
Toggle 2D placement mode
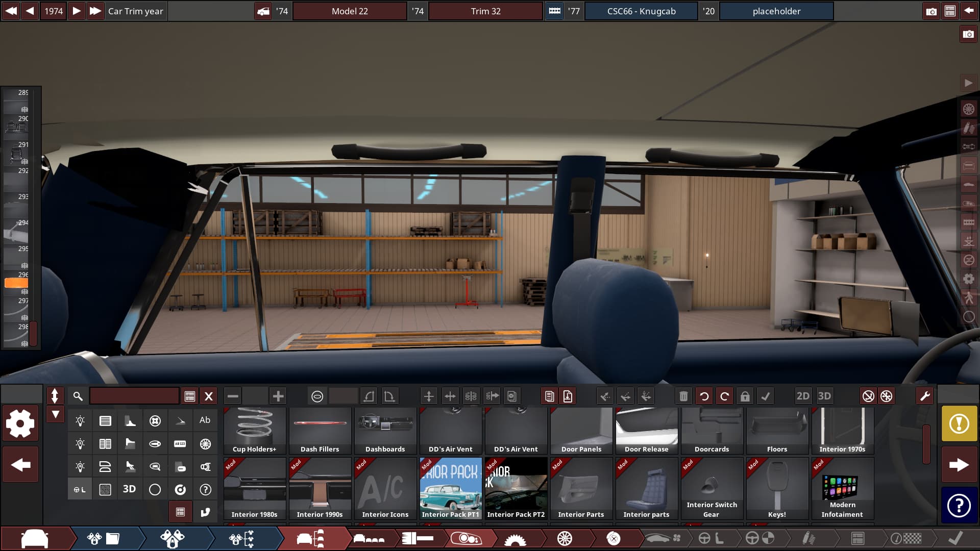[802, 396]
